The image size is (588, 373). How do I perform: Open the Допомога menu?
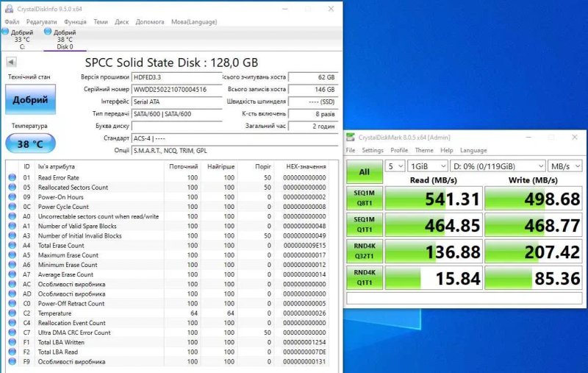(150, 22)
